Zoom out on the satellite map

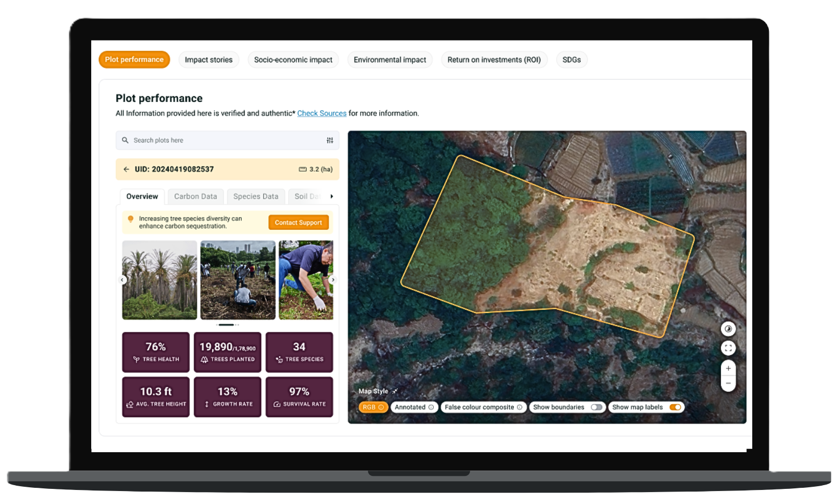tap(728, 383)
